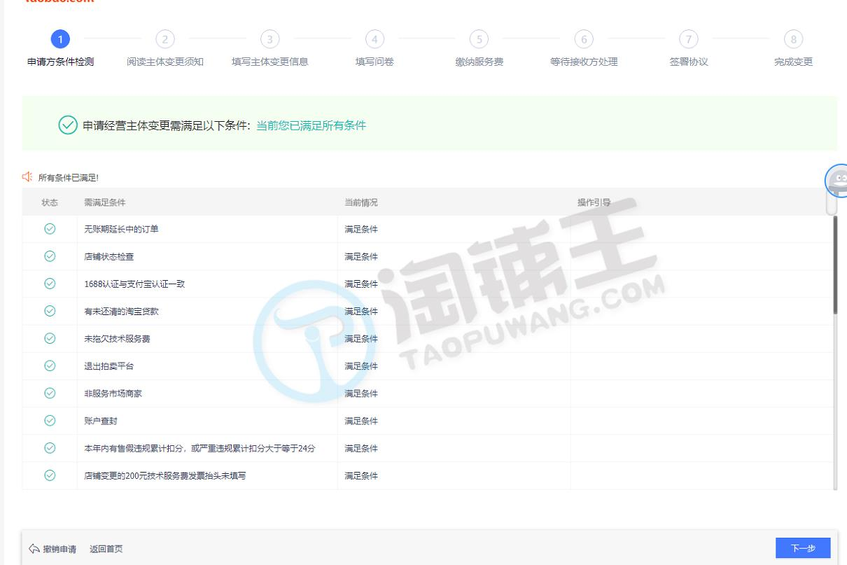Click condition text 未拖欠技术服务费
Image resolution: width=847 pixels, height=565 pixels.
point(117,339)
